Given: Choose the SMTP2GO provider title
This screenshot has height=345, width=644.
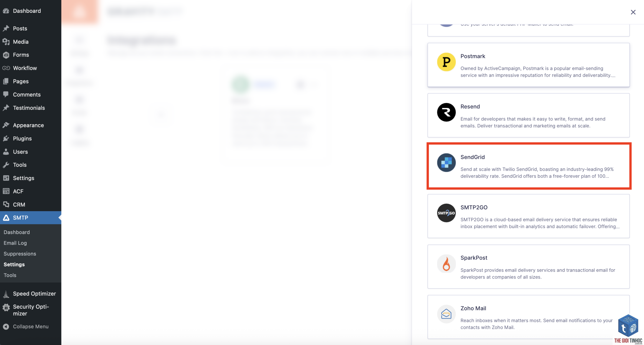Looking at the screenshot, I should (x=474, y=207).
